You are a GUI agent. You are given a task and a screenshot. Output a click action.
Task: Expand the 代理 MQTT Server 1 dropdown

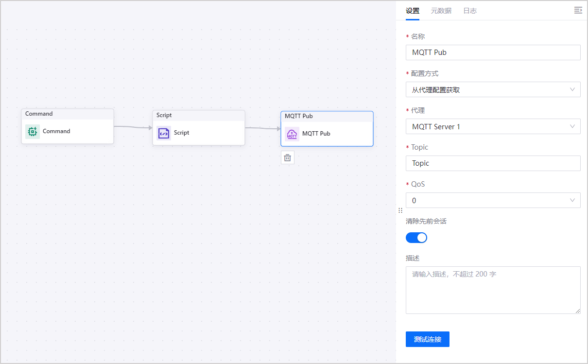coord(493,126)
